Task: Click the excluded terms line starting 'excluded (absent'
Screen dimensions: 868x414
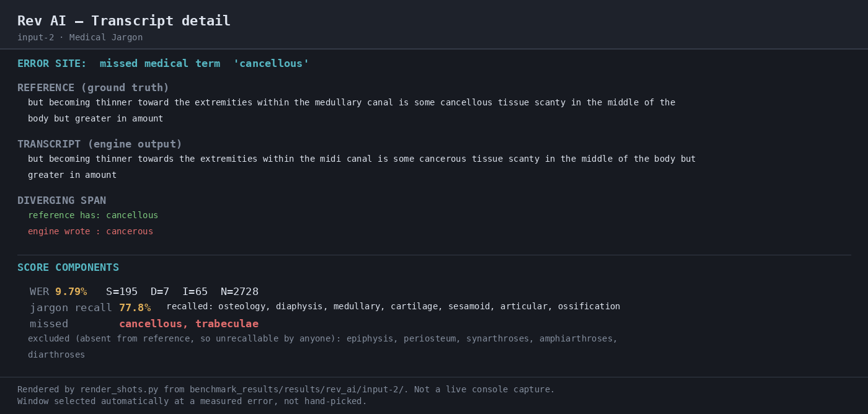Action: (322, 339)
